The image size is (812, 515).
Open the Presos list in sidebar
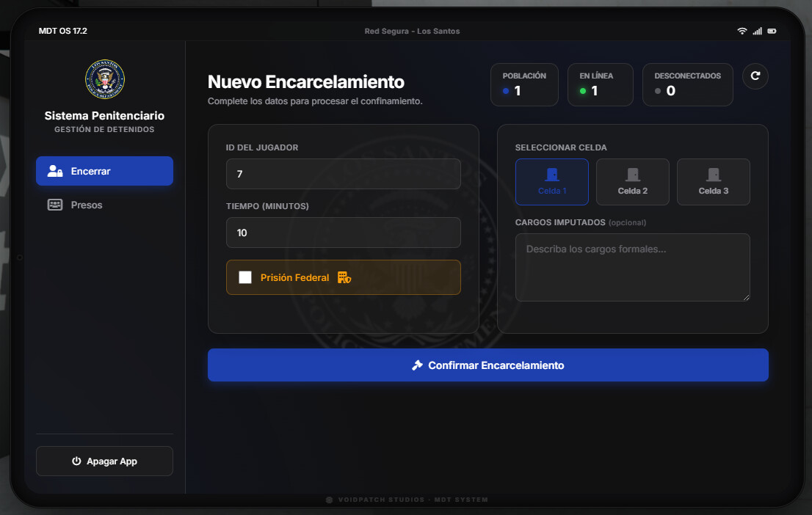[104, 205]
